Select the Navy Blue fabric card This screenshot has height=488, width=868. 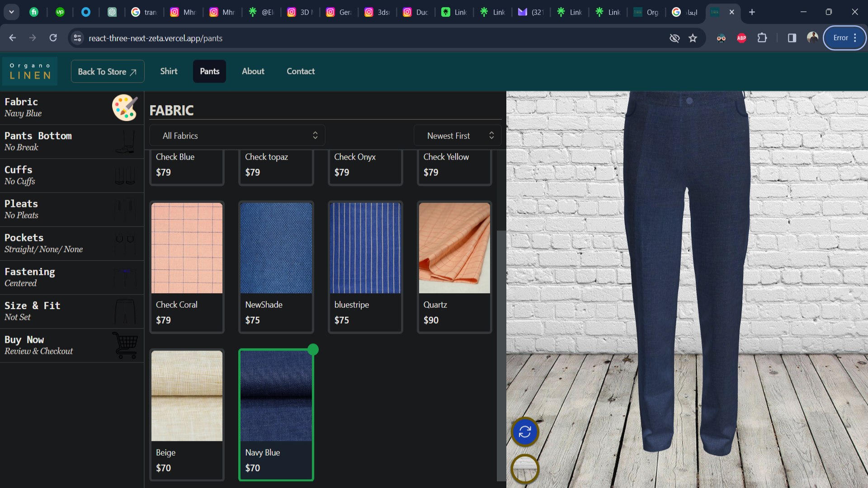coord(276,415)
